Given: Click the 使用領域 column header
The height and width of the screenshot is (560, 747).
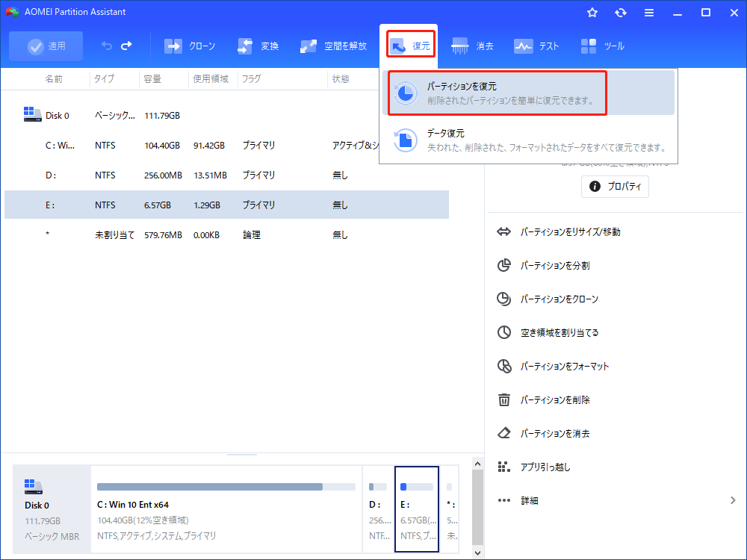Looking at the screenshot, I should (211, 79).
